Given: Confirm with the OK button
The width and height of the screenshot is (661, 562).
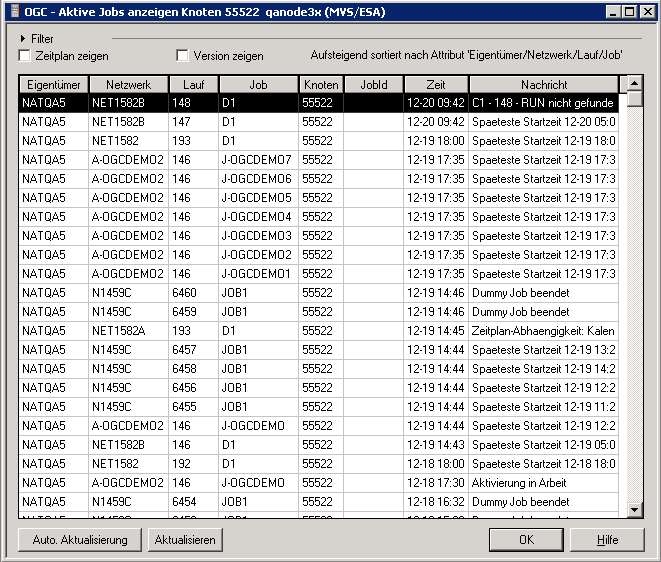Looking at the screenshot, I should 526,540.
